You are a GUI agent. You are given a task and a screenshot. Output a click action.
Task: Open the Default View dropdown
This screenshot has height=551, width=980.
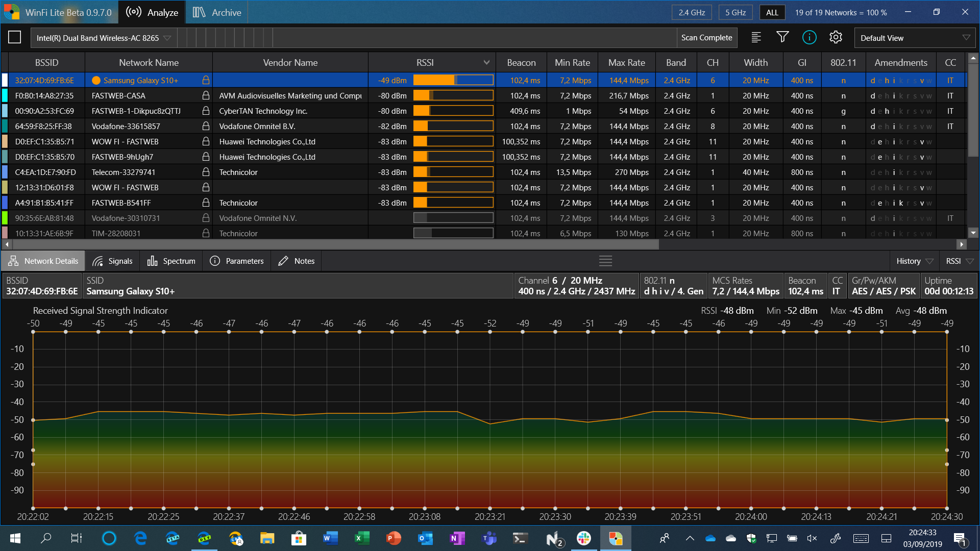[x=915, y=38]
